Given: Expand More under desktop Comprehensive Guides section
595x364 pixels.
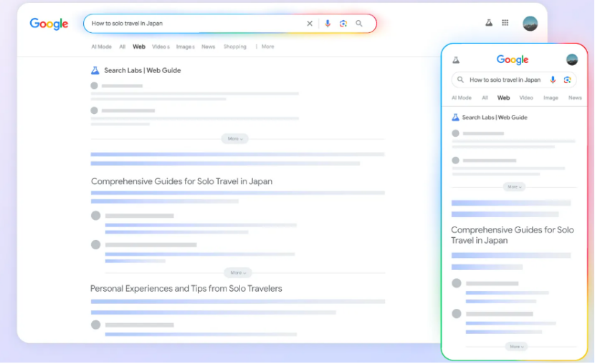Looking at the screenshot, I should tap(237, 272).
